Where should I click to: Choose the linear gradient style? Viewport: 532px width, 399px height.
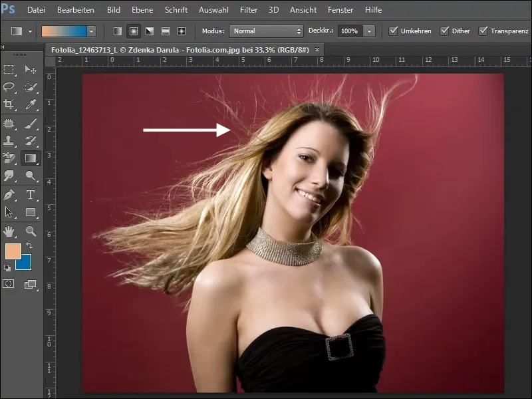pyautogui.click(x=118, y=31)
